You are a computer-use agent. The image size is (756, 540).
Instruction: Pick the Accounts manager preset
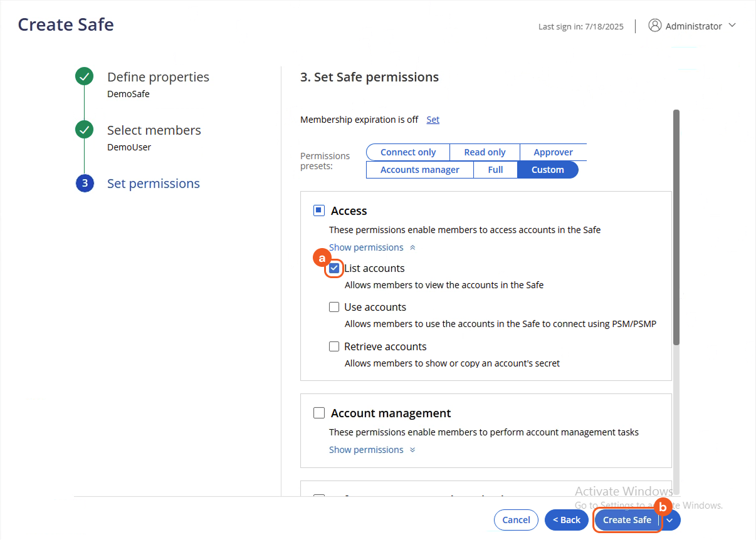[x=419, y=170]
